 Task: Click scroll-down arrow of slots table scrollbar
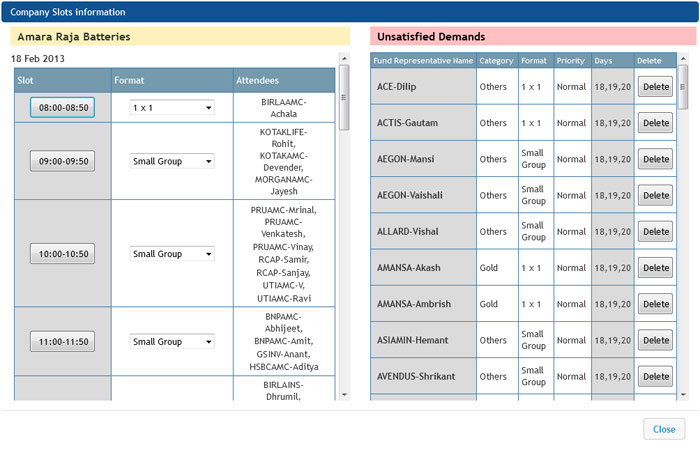click(x=344, y=395)
